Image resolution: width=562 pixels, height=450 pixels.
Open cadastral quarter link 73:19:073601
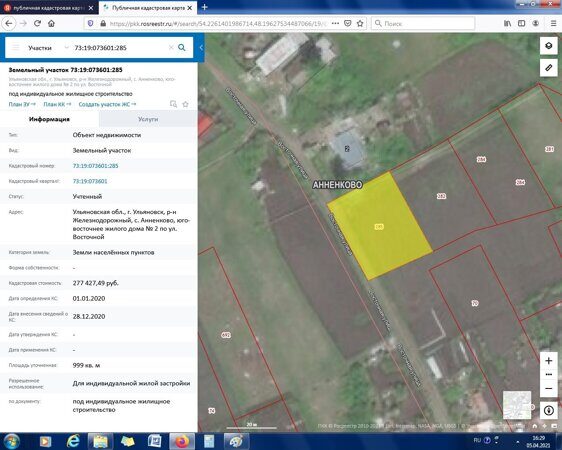pyautogui.click(x=90, y=181)
